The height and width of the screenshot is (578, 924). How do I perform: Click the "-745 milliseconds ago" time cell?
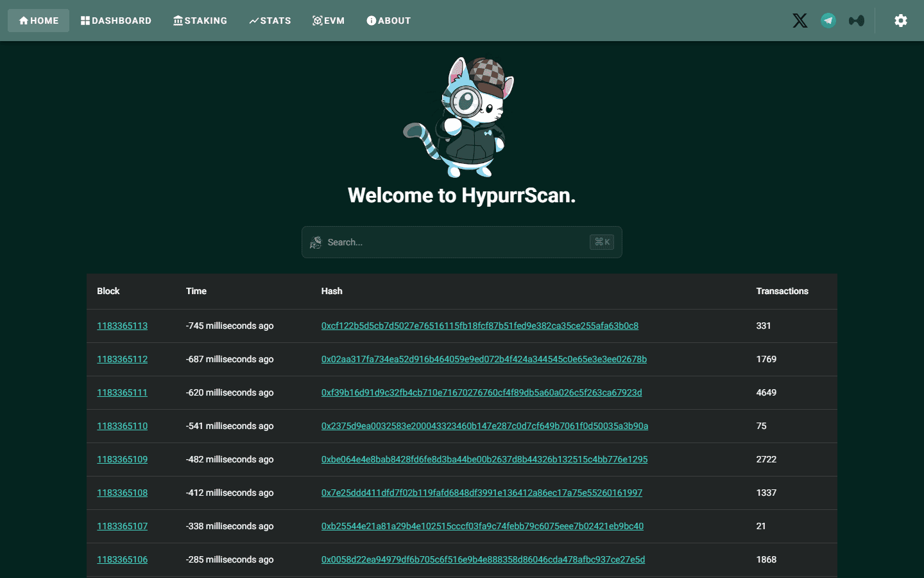[x=230, y=326]
